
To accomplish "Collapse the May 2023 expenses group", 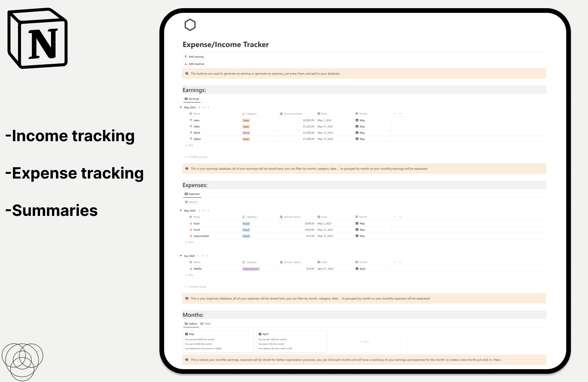I will (181, 210).
